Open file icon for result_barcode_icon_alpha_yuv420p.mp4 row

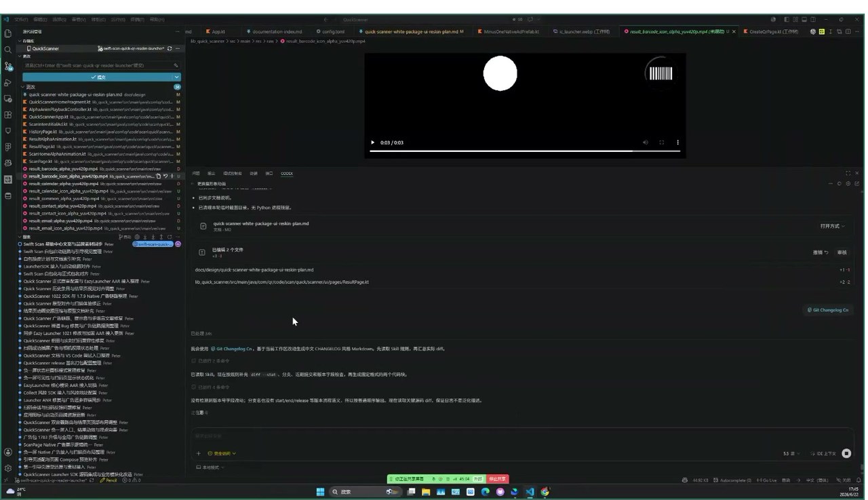point(159,176)
